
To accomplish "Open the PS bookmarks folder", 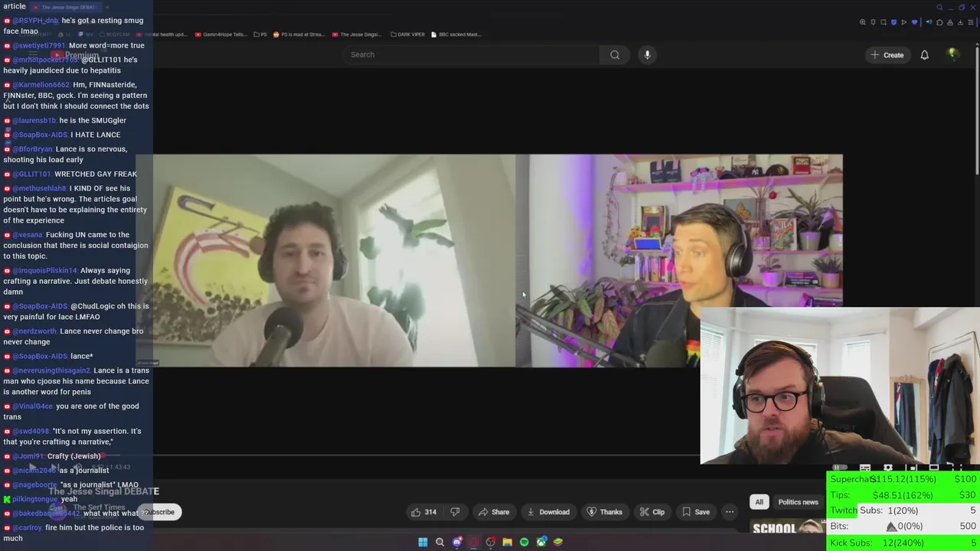I will click(260, 34).
